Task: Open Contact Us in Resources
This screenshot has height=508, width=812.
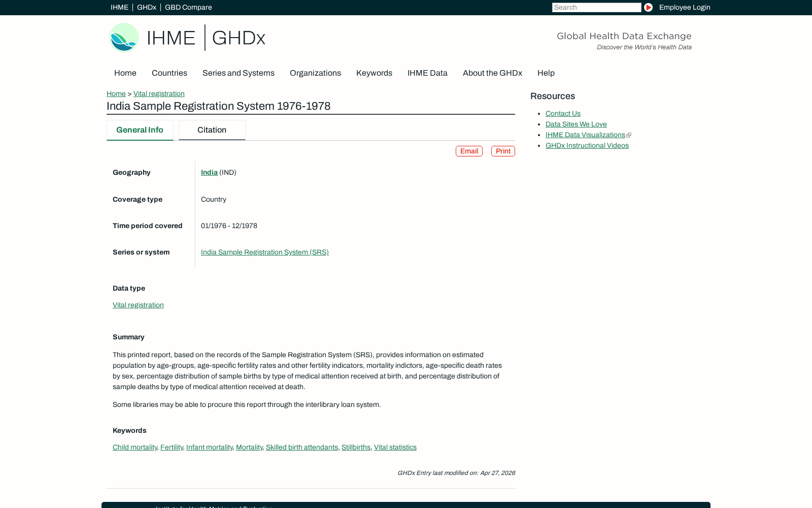Action: (x=563, y=114)
